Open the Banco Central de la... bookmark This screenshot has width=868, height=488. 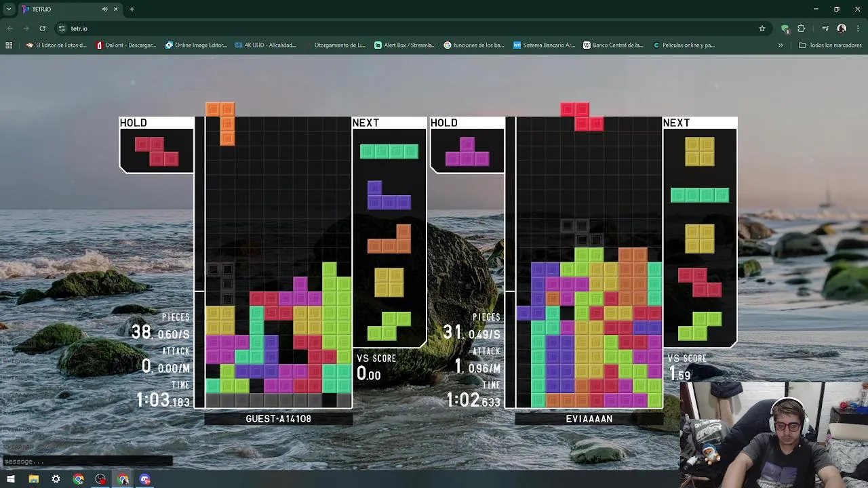[x=613, y=45]
